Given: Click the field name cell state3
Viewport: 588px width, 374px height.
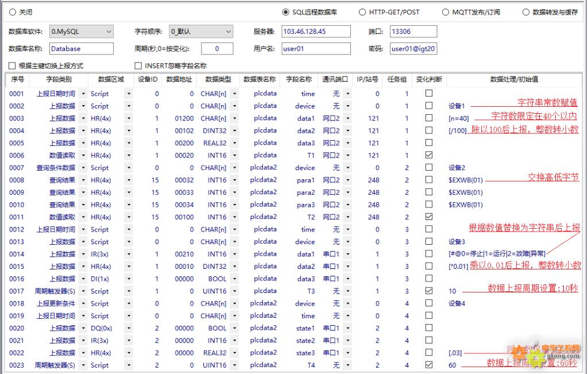Looking at the screenshot, I should pyautogui.click(x=305, y=353).
